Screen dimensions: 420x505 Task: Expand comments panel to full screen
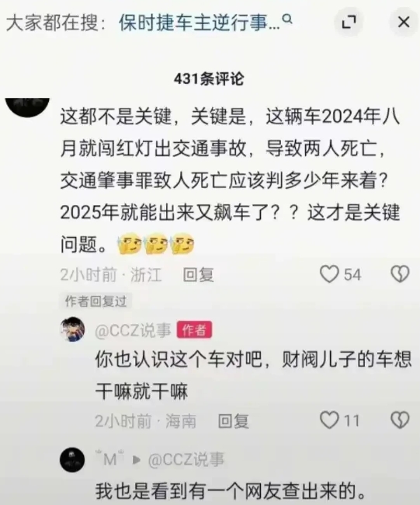pyautogui.click(x=349, y=22)
